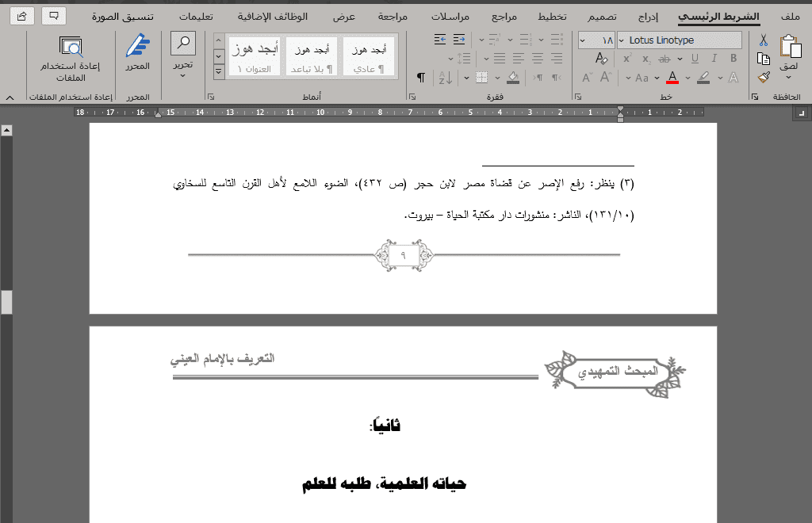Clear all formatting with eraser icon
Screen dimensions: 812x523
[x=601, y=59]
